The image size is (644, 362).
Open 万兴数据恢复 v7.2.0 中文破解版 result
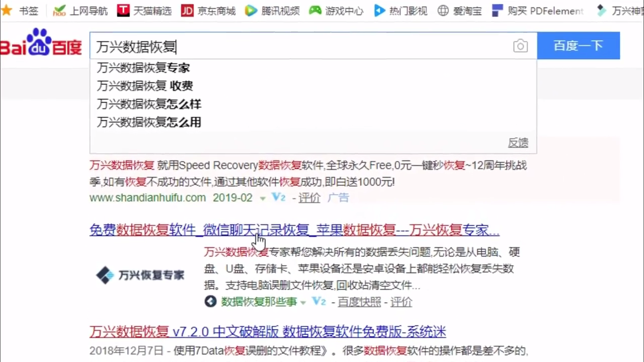pos(268,332)
